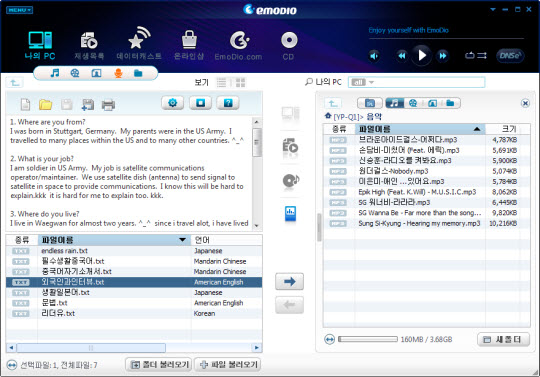Go up one folder in device panel
The image size is (540, 377).
coord(333,103)
